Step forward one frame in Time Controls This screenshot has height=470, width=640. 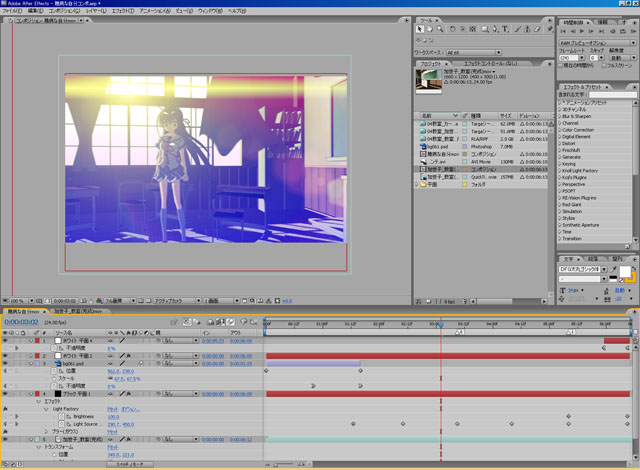click(591, 31)
